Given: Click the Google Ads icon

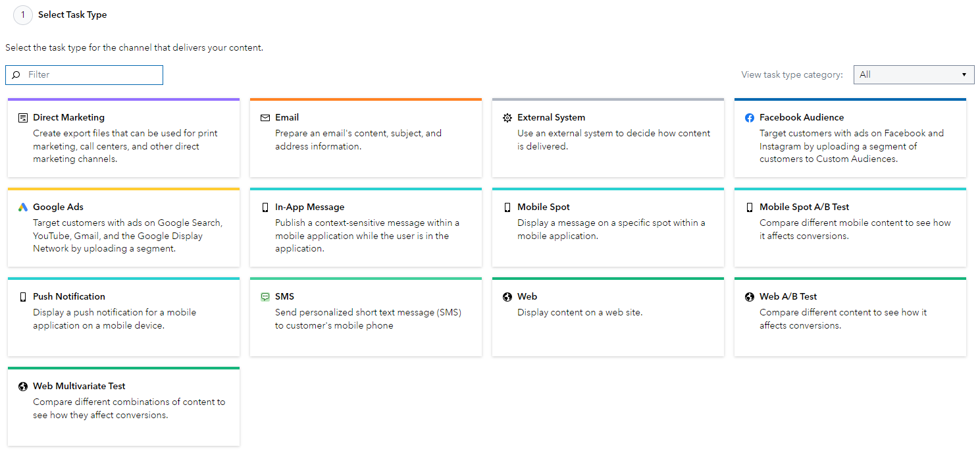Looking at the screenshot, I should [22, 206].
